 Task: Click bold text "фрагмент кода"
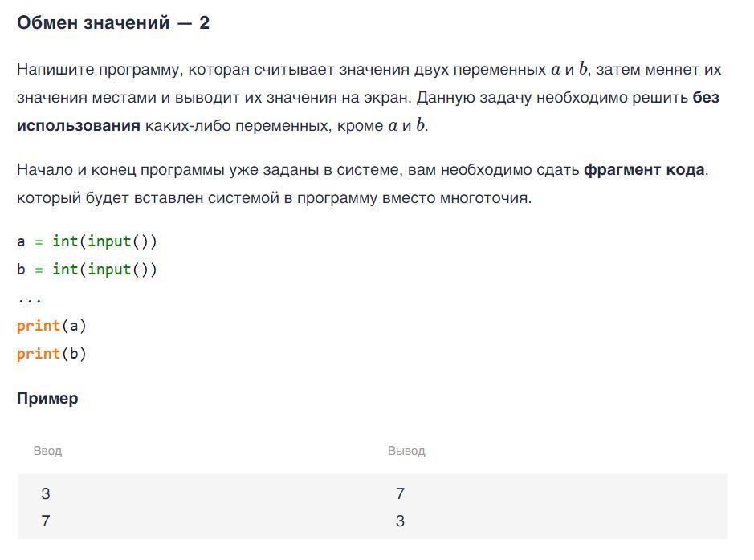click(x=644, y=170)
